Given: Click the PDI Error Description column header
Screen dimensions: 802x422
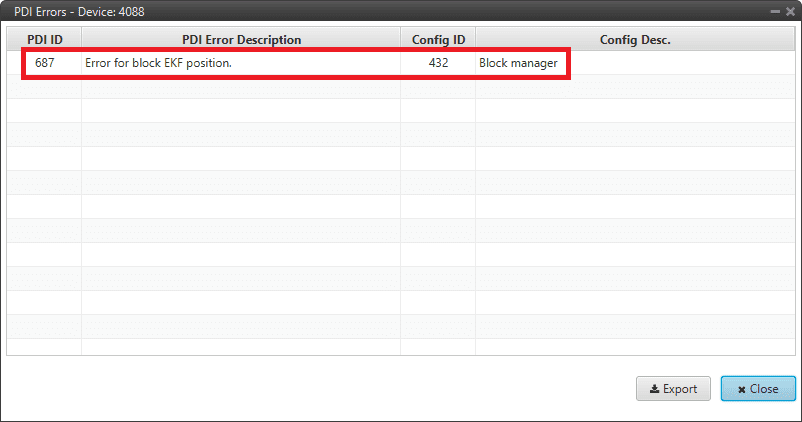Looking at the screenshot, I should 241,40.
